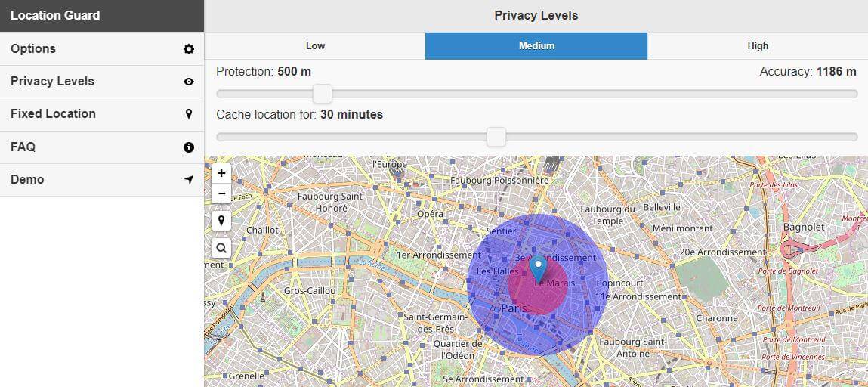The width and height of the screenshot is (868, 387).
Task: Click the Options gear icon
Action: tap(189, 48)
